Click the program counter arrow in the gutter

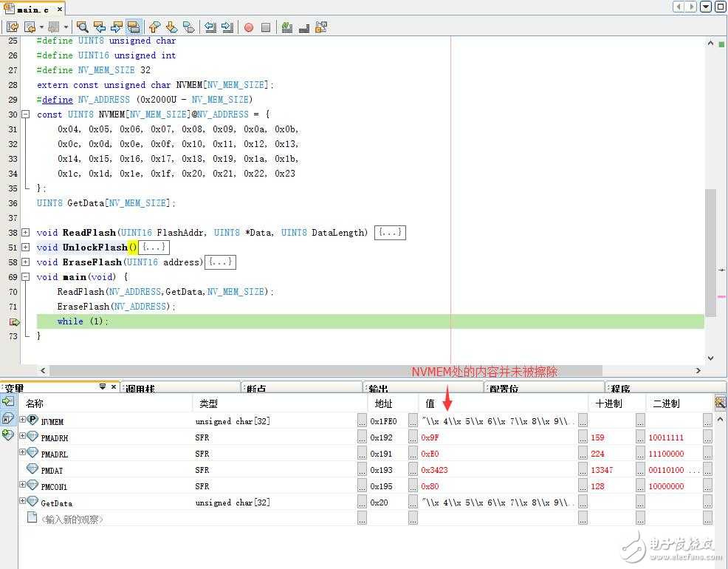14,321
